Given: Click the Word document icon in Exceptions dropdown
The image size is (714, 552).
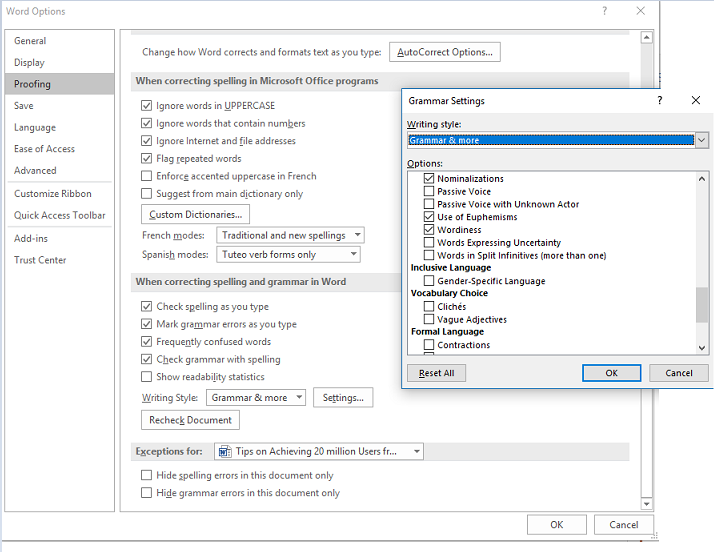Looking at the screenshot, I should coord(225,451).
